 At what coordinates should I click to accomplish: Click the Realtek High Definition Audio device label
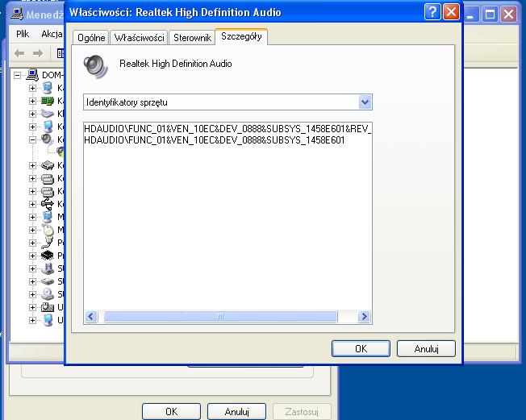175,64
